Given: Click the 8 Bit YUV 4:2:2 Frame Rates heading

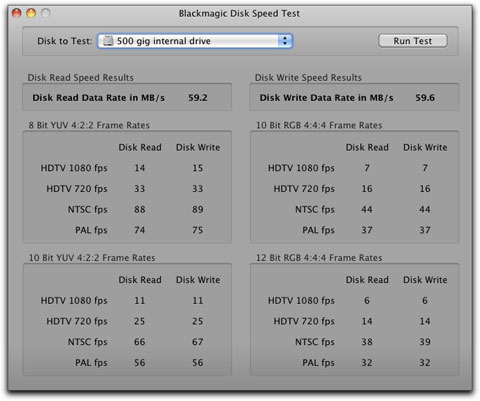Looking at the screenshot, I should click(89, 125).
